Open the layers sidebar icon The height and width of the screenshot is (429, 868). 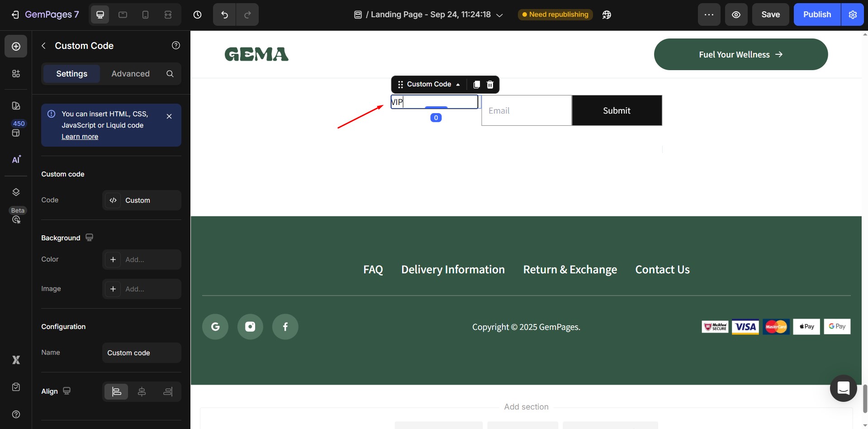[x=16, y=192]
